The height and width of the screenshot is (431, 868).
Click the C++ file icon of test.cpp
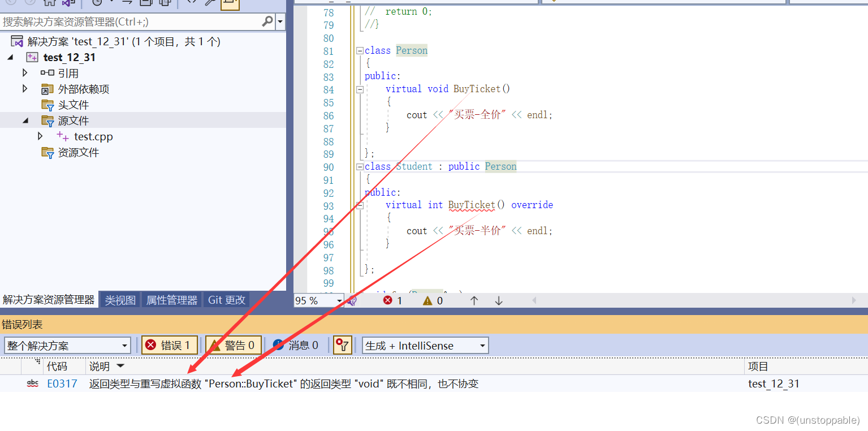(63, 136)
